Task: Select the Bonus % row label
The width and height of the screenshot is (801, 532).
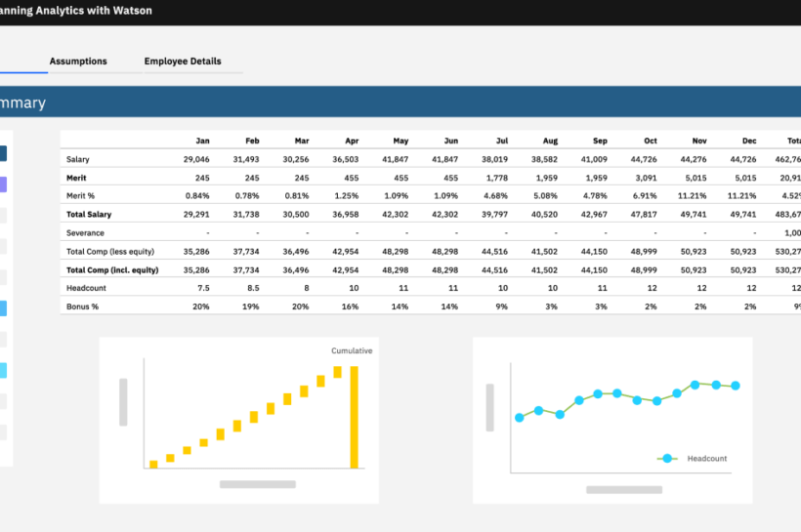Action: 82,307
